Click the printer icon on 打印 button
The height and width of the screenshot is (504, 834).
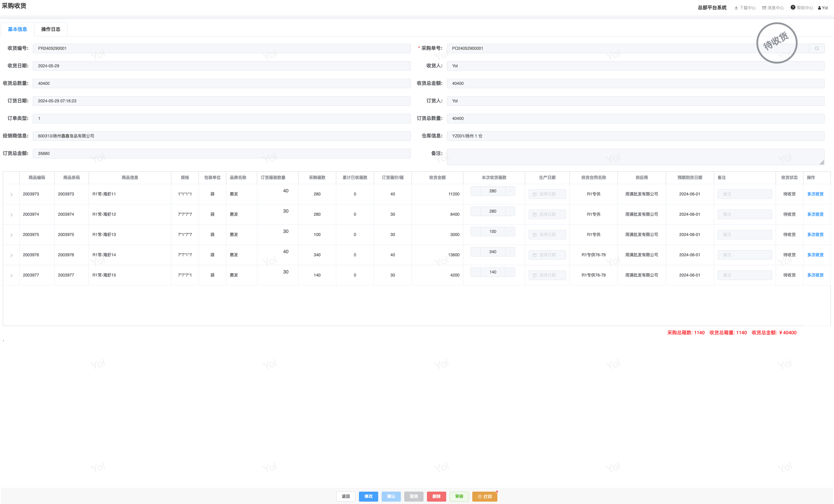(480, 497)
